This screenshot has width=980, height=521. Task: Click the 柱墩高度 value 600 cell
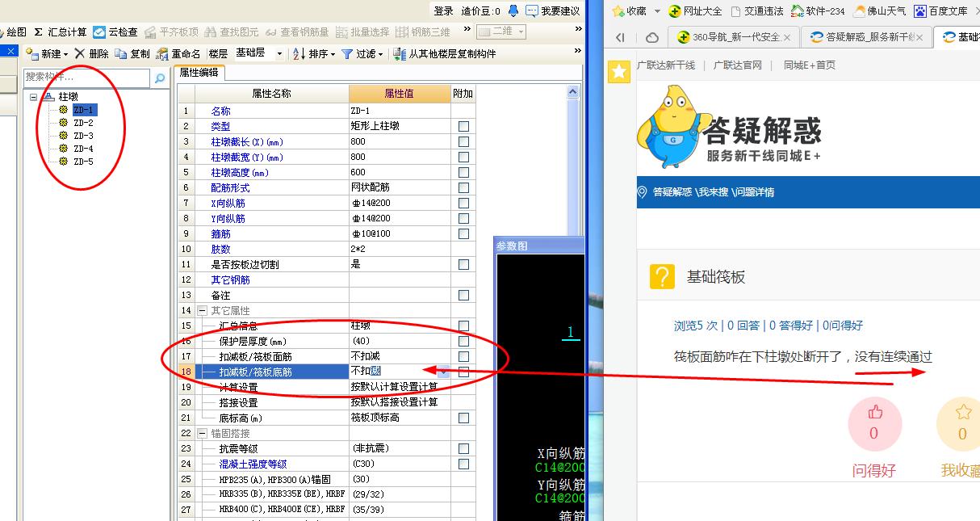[x=400, y=172]
